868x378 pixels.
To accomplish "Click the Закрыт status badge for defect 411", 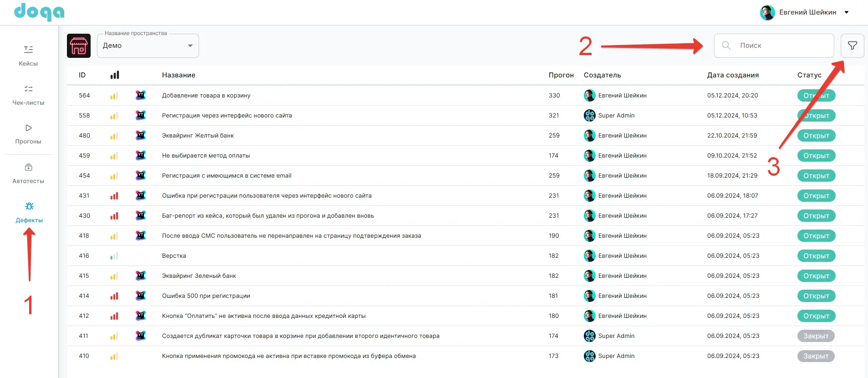I will (816, 336).
